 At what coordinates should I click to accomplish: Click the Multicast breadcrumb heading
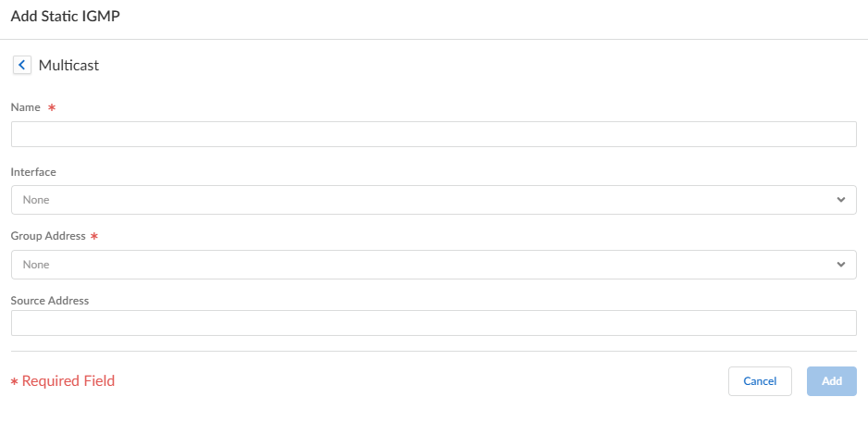point(68,65)
